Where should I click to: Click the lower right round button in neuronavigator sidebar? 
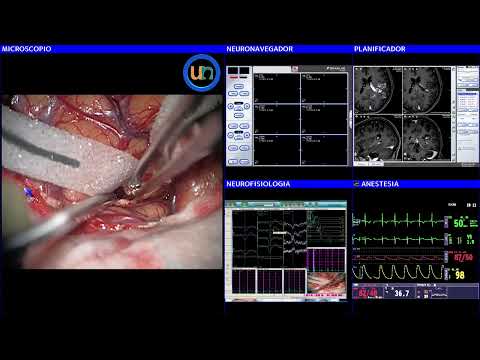tap(247, 135)
